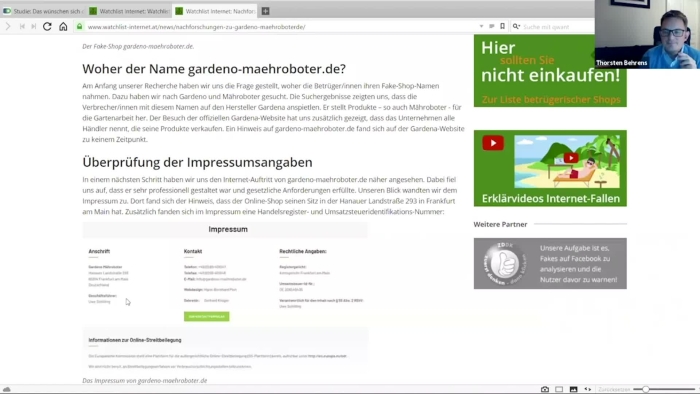Screen dimensions: 700x394
Task: Click 'Woher der Name gardeno-maehroboter.de?' heading
Action: pos(214,69)
